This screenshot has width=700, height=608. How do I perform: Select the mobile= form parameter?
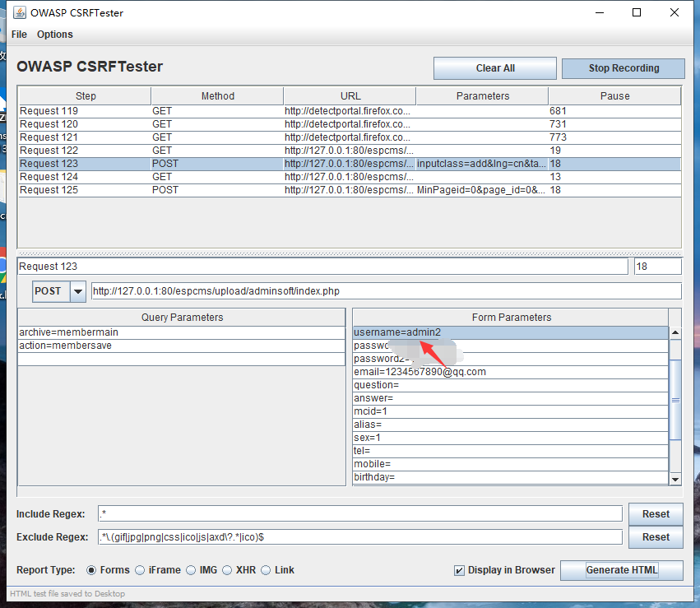pos(510,464)
